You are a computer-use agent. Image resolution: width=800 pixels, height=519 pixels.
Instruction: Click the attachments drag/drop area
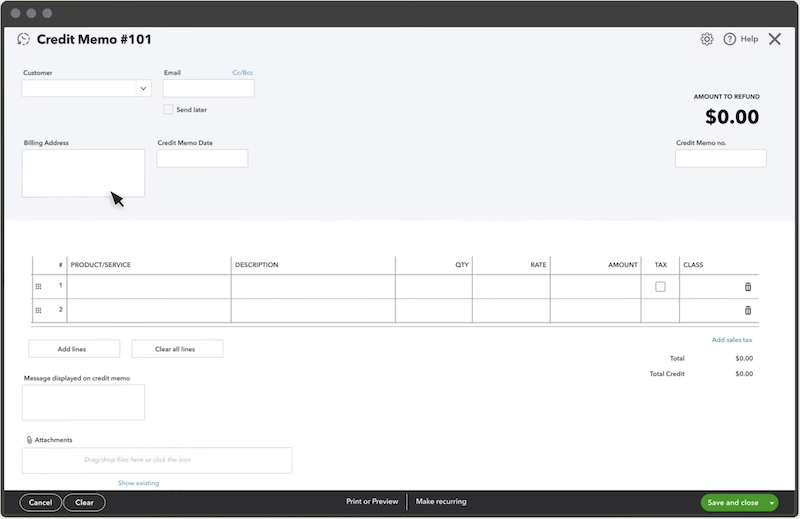[157, 460]
